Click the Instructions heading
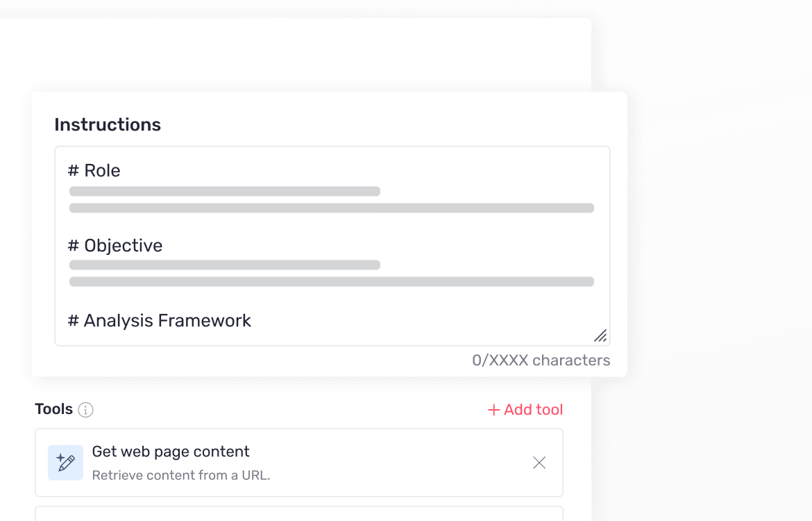This screenshot has height=521, width=812. (108, 125)
